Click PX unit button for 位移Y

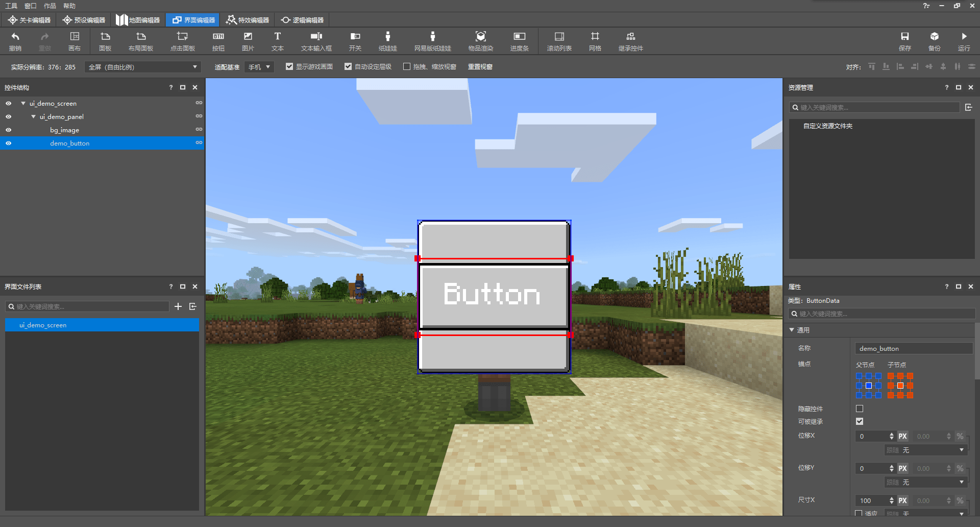click(x=902, y=468)
